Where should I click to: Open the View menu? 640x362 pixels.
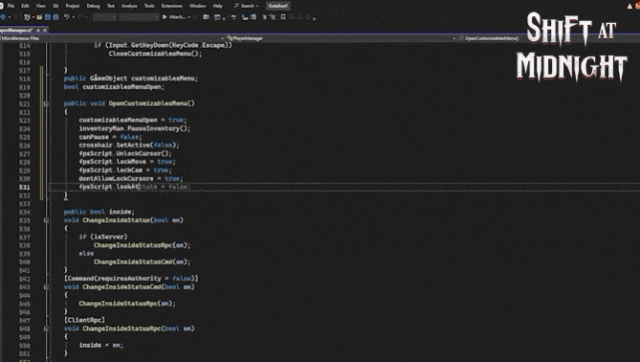41,6
